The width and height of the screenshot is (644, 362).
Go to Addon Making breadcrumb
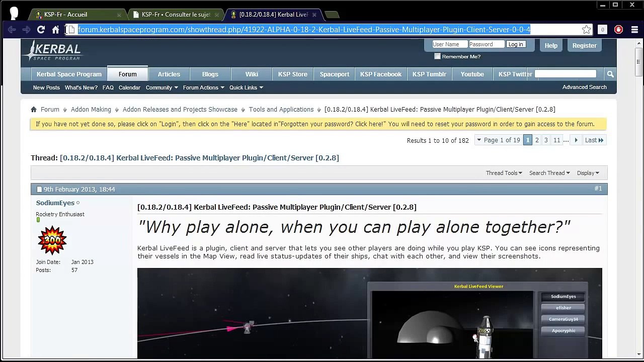[91, 109]
